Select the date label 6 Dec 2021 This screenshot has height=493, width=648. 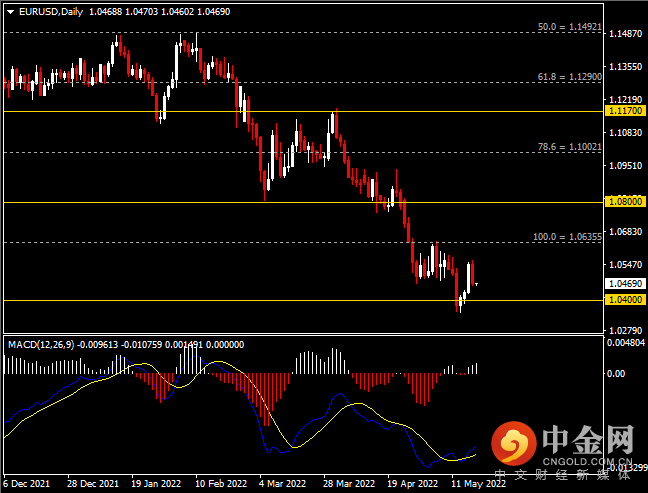pyautogui.click(x=26, y=483)
